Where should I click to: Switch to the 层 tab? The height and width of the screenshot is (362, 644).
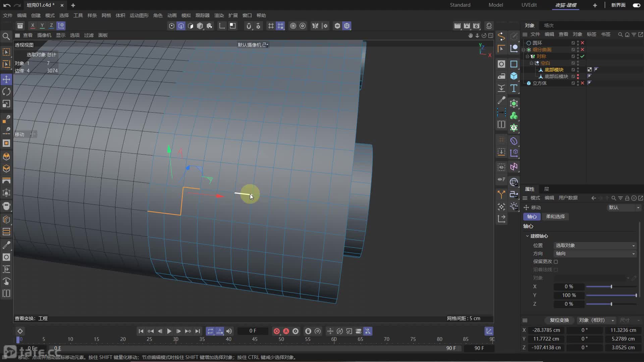546,189
